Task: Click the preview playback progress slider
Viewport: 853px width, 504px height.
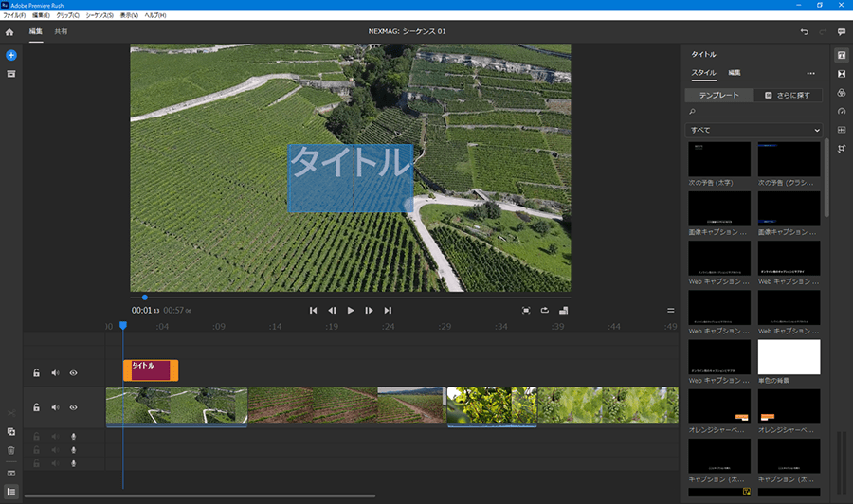Action: [x=351, y=297]
